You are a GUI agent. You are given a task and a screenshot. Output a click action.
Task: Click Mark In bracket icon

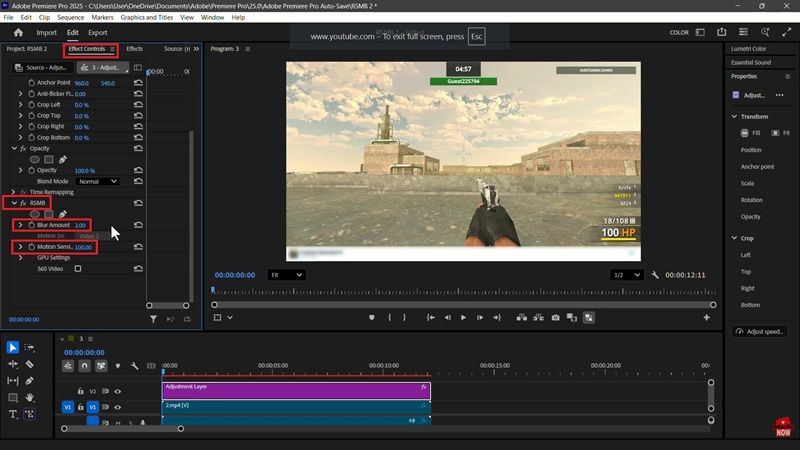(x=389, y=317)
